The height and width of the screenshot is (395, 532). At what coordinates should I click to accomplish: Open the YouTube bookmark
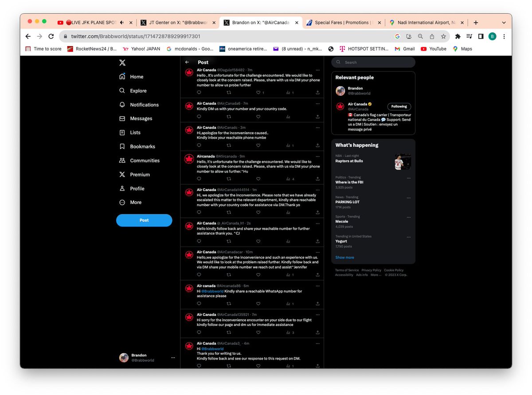tap(434, 49)
